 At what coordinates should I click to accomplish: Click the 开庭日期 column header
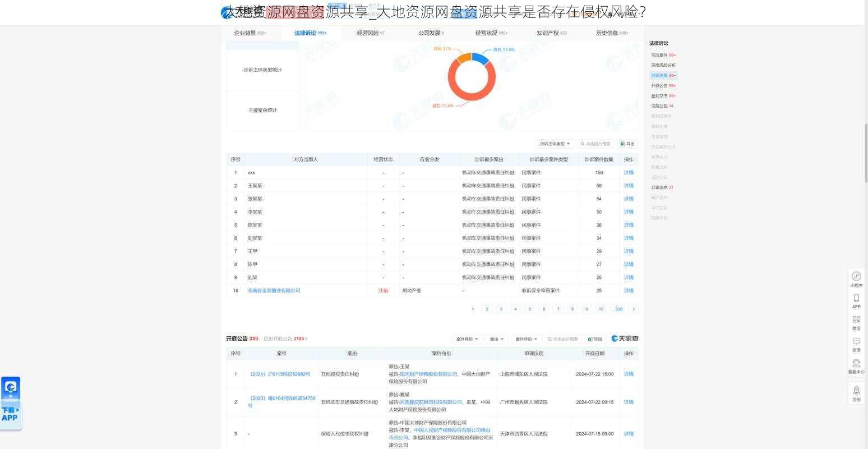coord(595,354)
